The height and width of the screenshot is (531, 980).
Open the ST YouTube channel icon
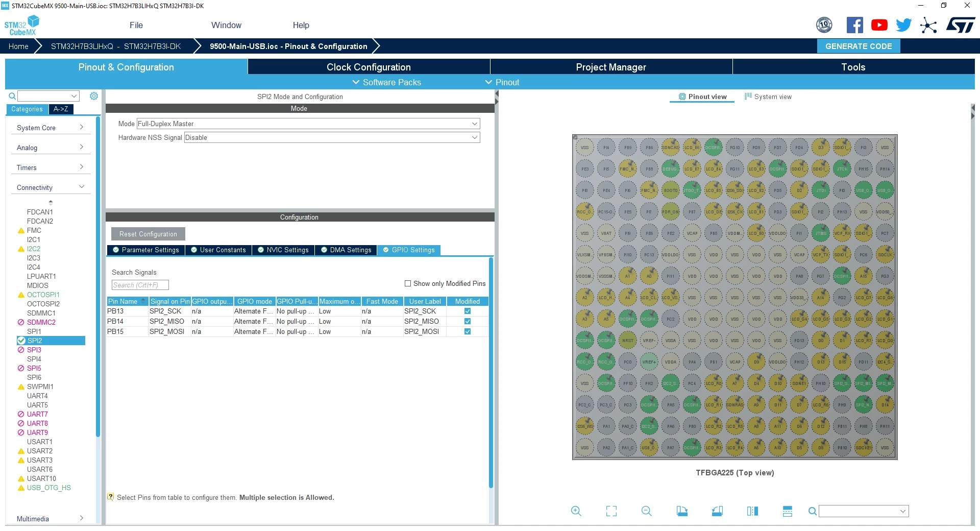point(879,25)
